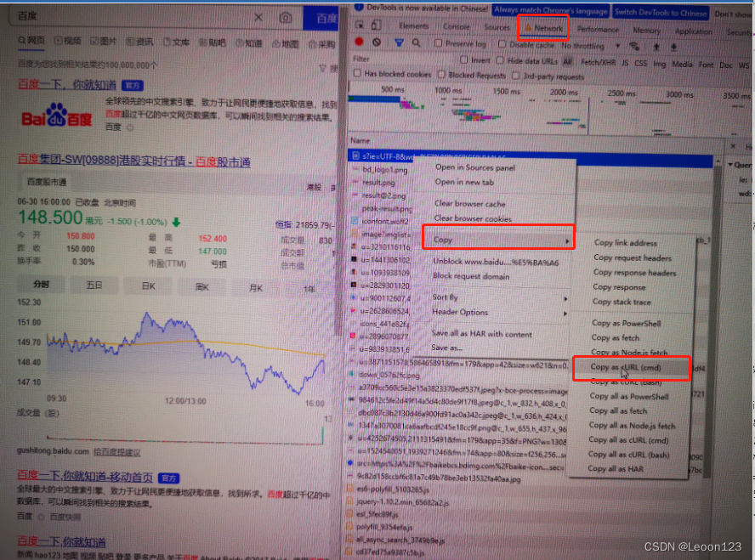Image resolution: width=755 pixels, height=560 pixels.
Task: Open the Performance tab
Action: click(598, 30)
